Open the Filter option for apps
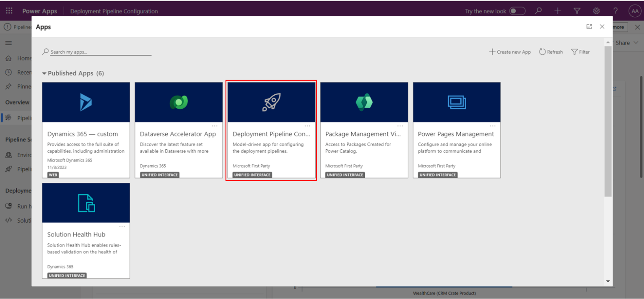Image resolution: width=644 pixels, height=299 pixels. pyautogui.click(x=581, y=52)
